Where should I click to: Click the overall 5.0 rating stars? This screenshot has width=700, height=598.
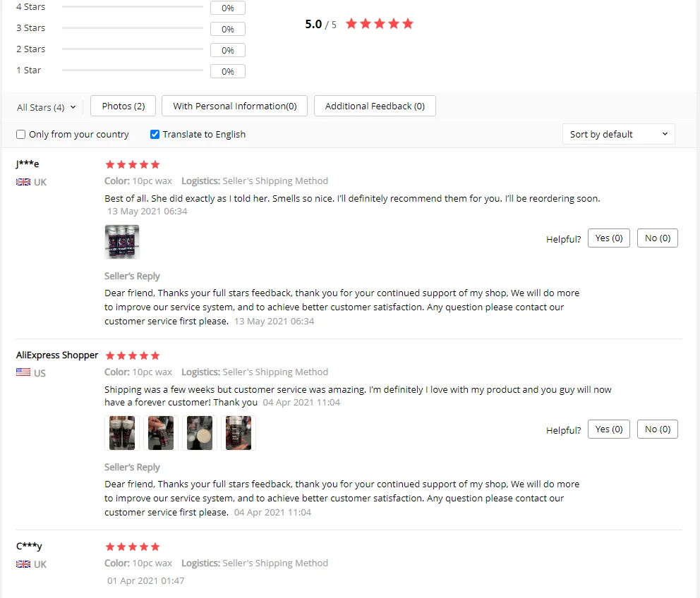(x=380, y=24)
